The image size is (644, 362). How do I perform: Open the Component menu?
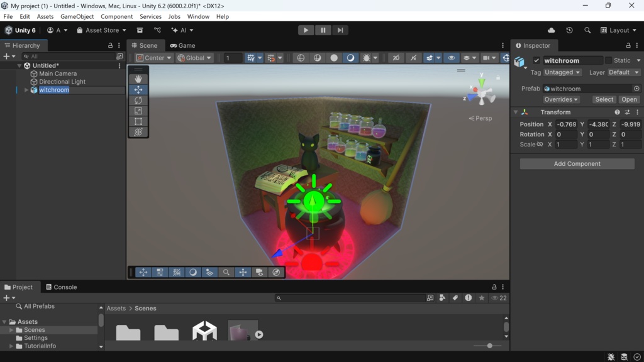click(x=116, y=16)
